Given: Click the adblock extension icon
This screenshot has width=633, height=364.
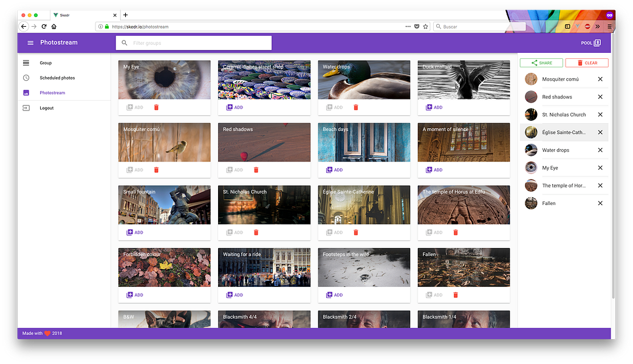Looking at the screenshot, I should click(587, 27).
